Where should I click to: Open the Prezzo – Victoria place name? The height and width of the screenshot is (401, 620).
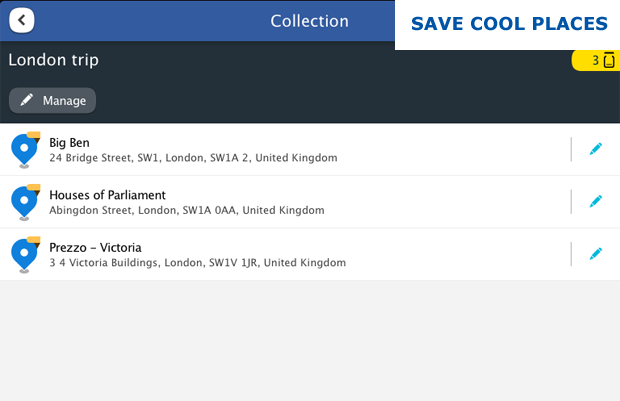(95, 246)
